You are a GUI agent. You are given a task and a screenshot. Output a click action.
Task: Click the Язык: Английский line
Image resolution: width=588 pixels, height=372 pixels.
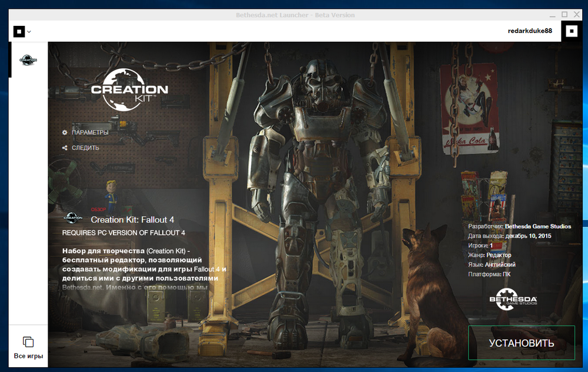click(492, 265)
